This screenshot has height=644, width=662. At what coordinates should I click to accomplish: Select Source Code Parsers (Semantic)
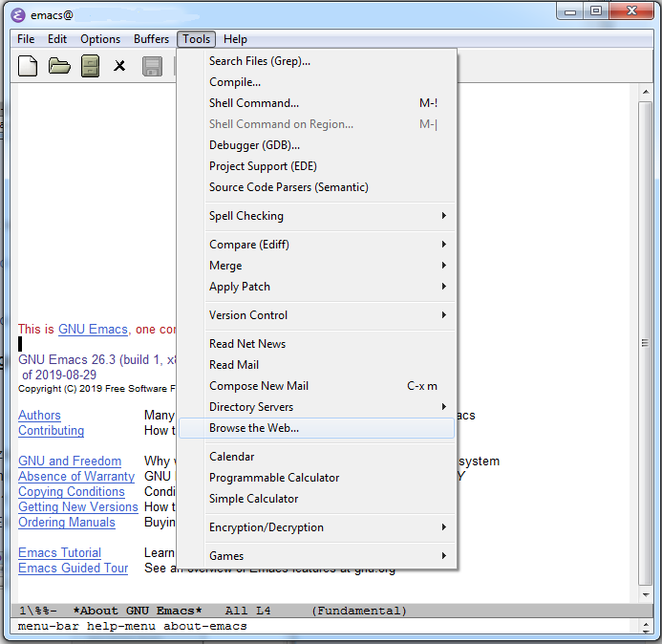point(316,187)
